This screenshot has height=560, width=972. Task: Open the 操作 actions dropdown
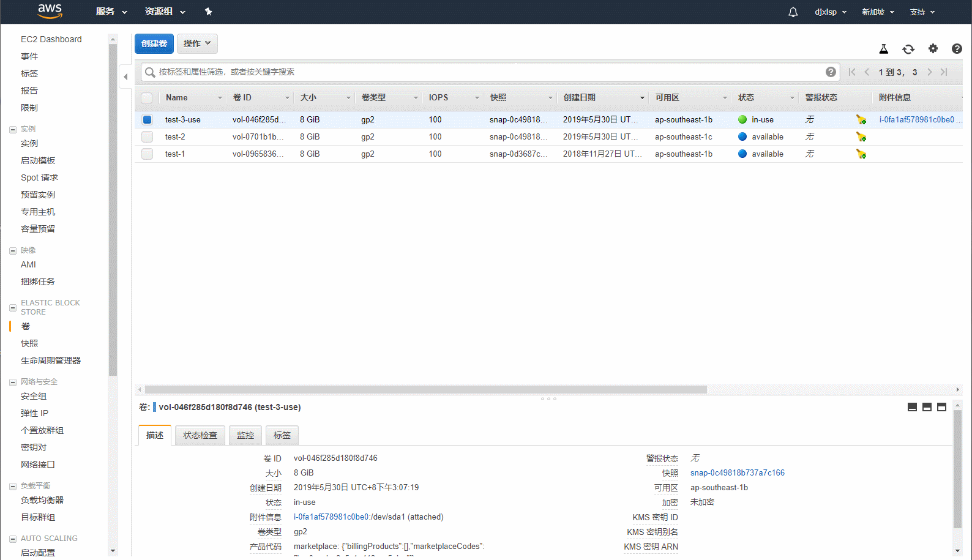tap(197, 43)
